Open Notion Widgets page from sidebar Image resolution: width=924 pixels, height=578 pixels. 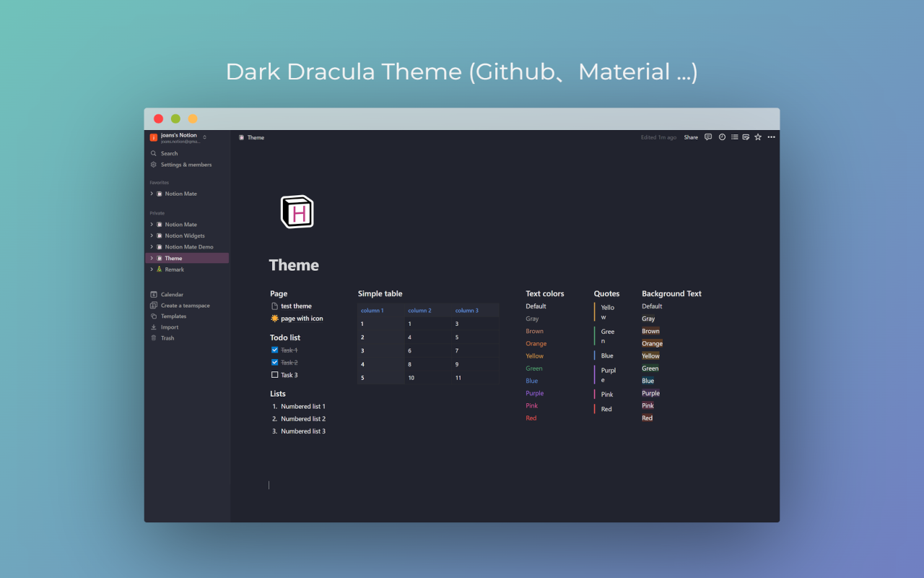pos(185,236)
